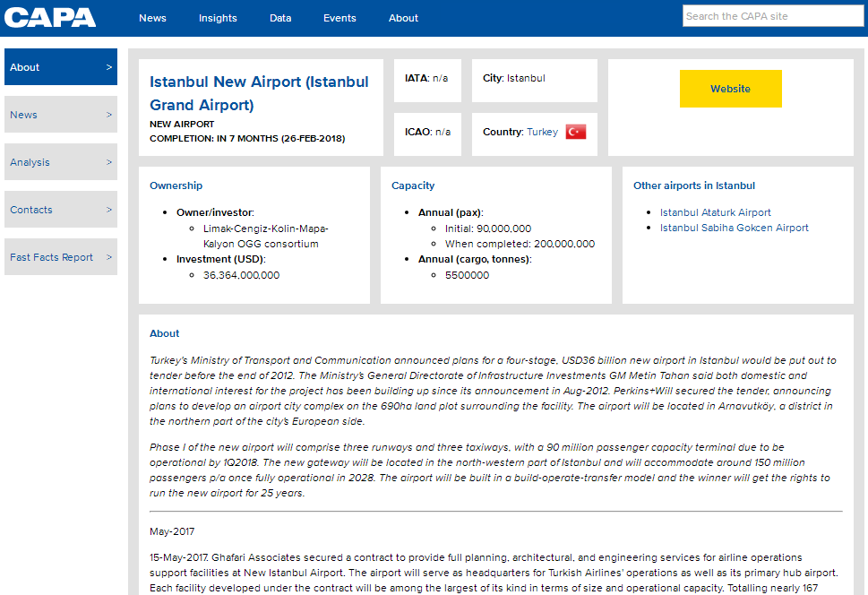This screenshot has height=595, width=868.
Task: Follow the Turkey country link
Action: pos(542,132)
